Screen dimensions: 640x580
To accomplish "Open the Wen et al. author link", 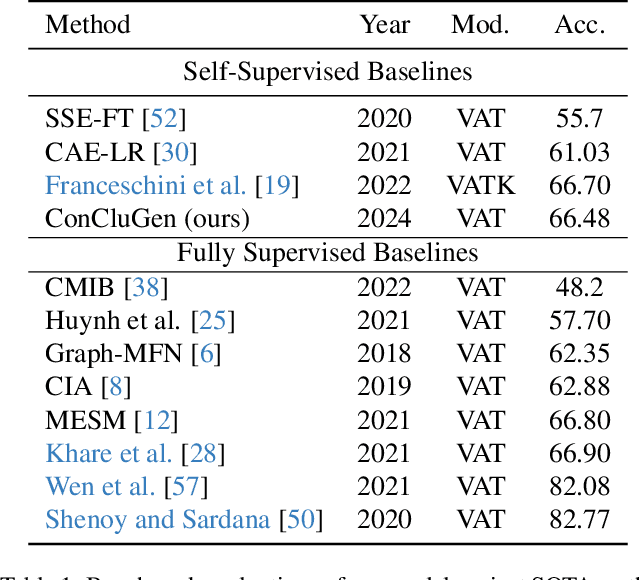I will 100,487.
